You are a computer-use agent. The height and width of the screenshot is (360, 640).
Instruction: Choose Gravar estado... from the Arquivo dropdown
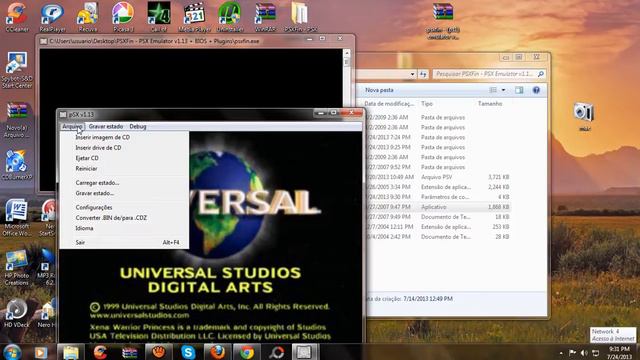coord(124,193)
